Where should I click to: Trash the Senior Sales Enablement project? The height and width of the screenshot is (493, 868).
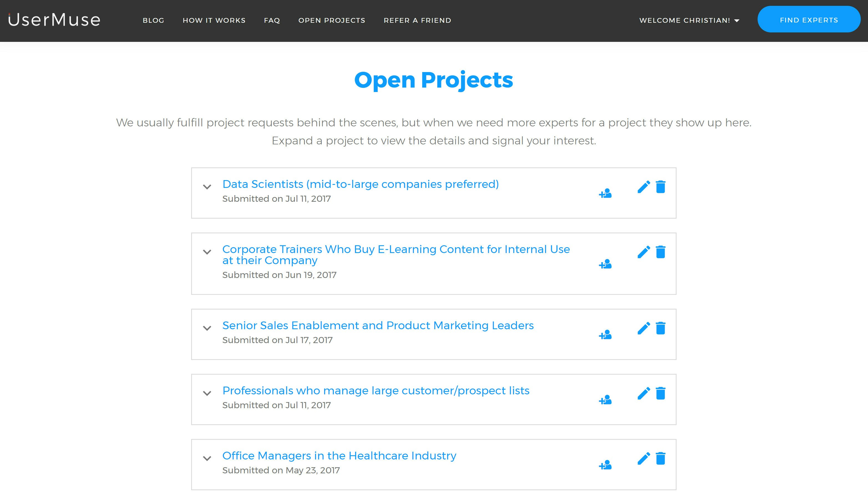(661, 328)
